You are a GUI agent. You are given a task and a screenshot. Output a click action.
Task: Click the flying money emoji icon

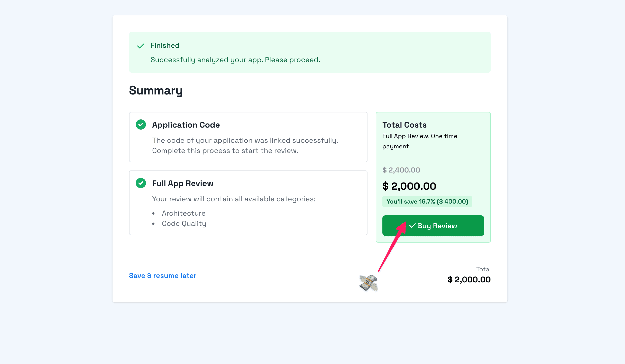pos(368,283)
